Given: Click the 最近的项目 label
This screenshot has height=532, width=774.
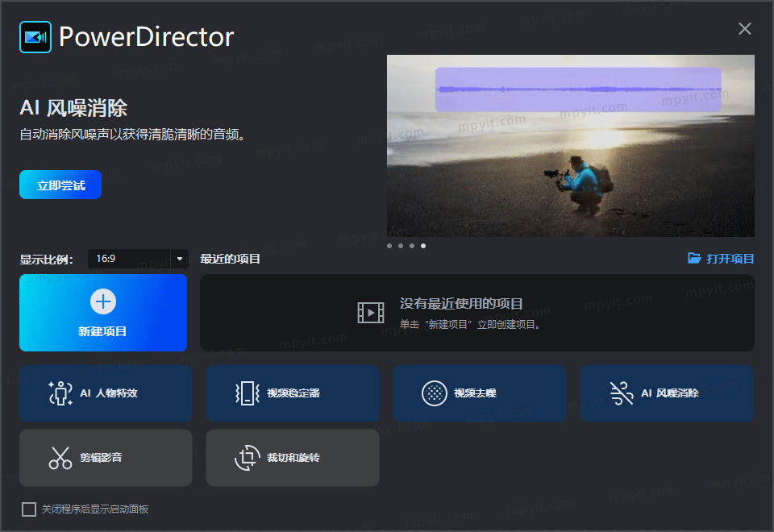Looking at the screenshot, I should click(230, 259).
